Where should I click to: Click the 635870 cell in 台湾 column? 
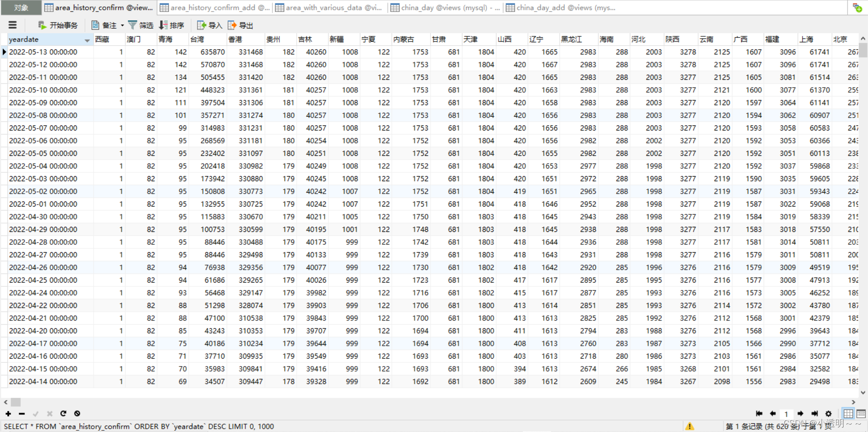[x=208, y=52]
